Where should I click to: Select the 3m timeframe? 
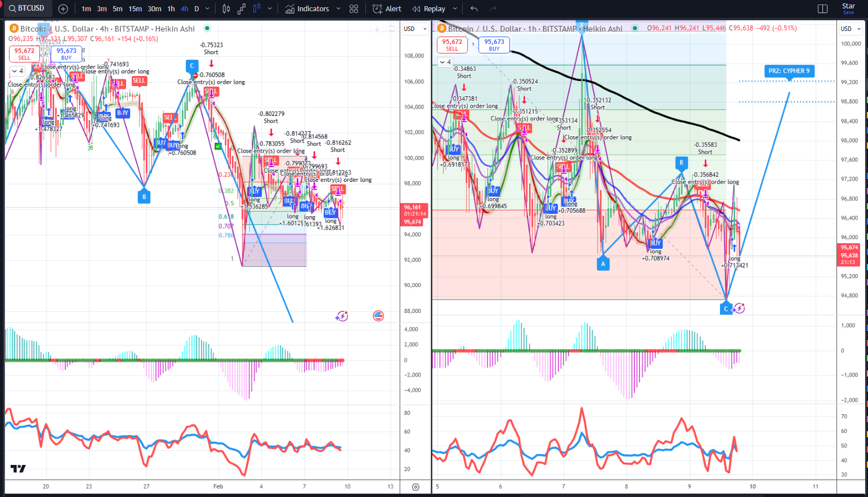point(102,8)
